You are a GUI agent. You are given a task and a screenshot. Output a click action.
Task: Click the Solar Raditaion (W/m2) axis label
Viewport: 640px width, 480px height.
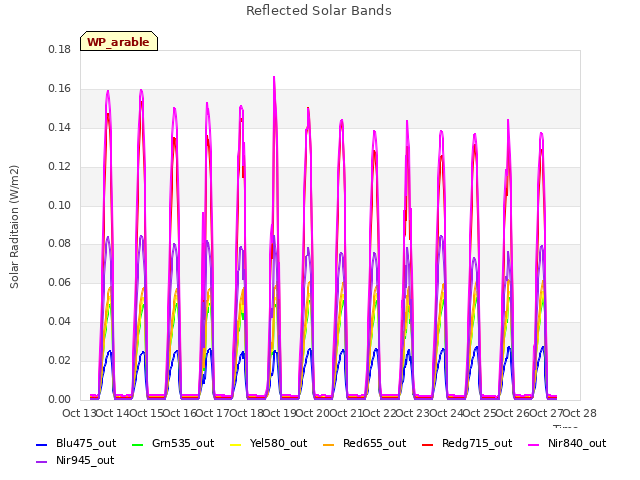click(x=14, y=227)
